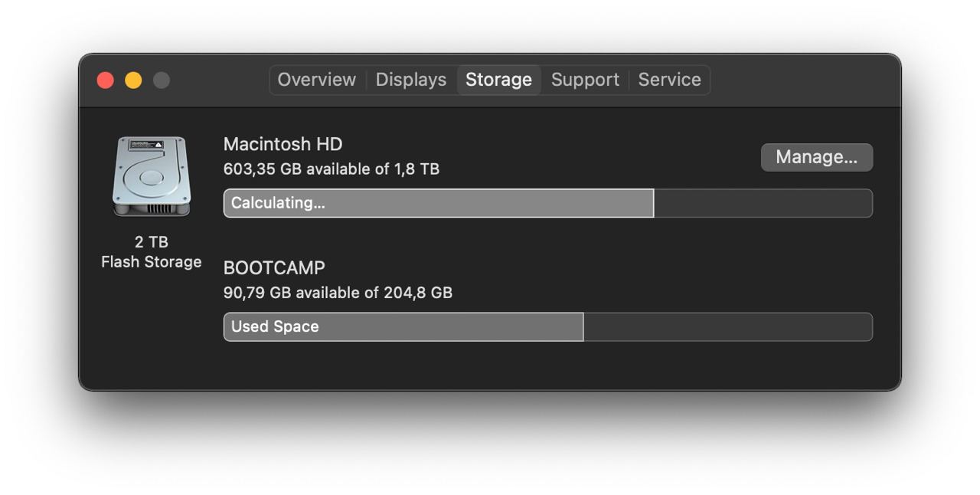Image resolution: width=980 pixels, height=495 pixels.
Task: Close the window with the red button
Action: [106, 80]
